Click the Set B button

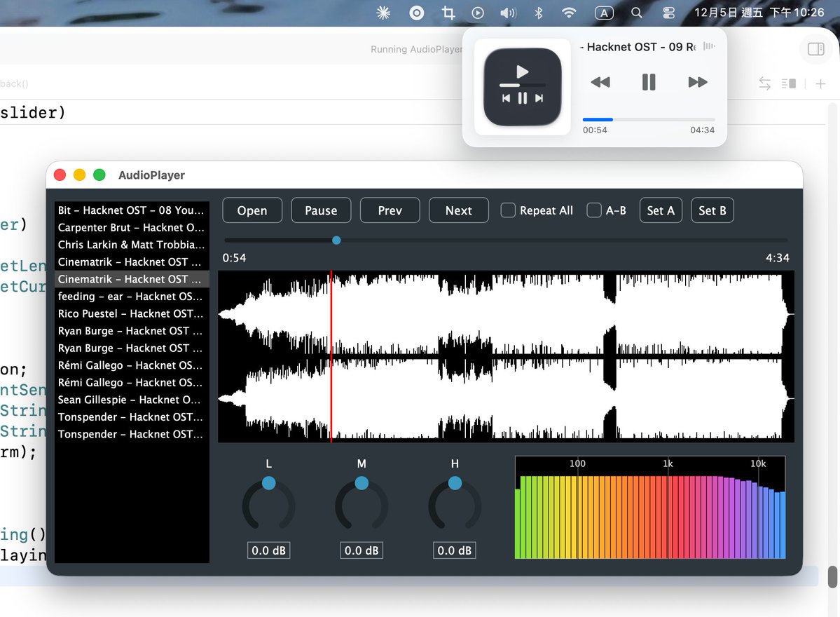712,210
